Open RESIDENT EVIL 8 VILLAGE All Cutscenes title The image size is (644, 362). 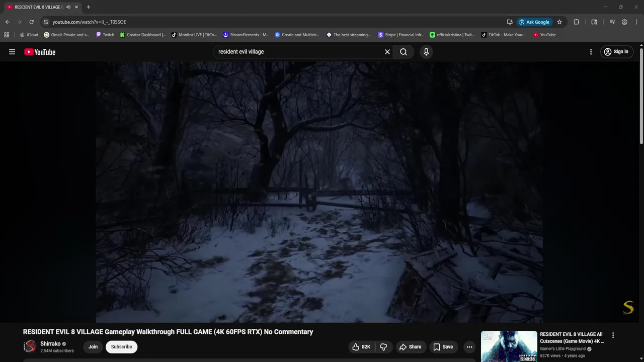[572, 337]
